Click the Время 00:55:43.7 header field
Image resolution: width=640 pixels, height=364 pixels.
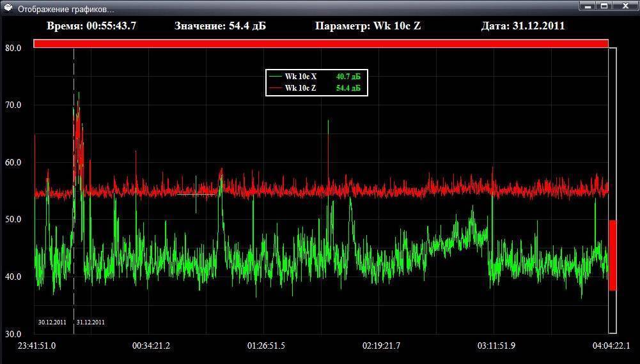91,26
